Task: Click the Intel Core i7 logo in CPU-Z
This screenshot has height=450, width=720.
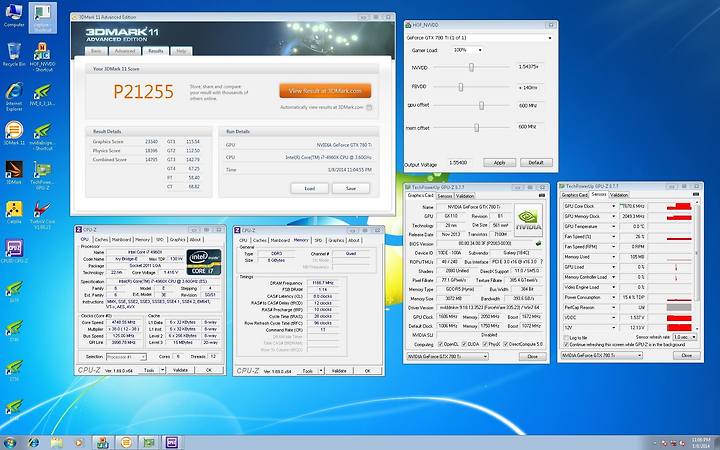Action: [204, 262]
